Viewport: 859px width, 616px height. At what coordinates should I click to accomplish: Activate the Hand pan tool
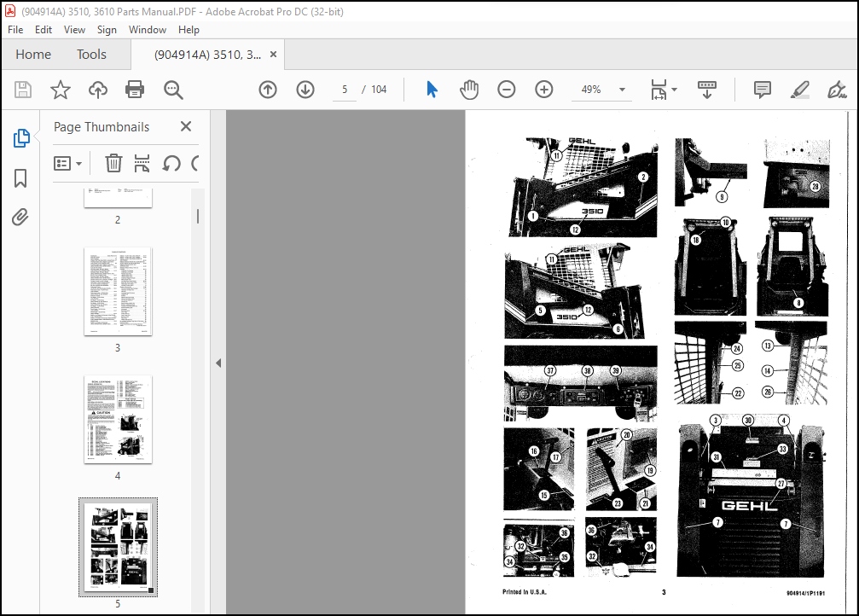pos(469,90)
